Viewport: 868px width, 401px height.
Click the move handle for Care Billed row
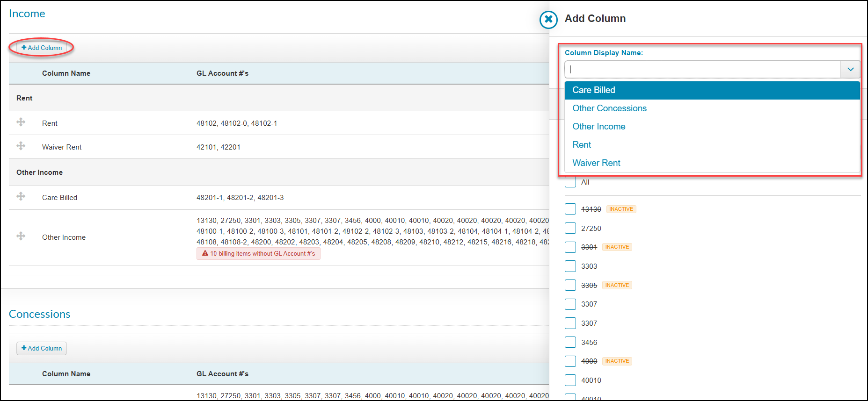(21, 196)
